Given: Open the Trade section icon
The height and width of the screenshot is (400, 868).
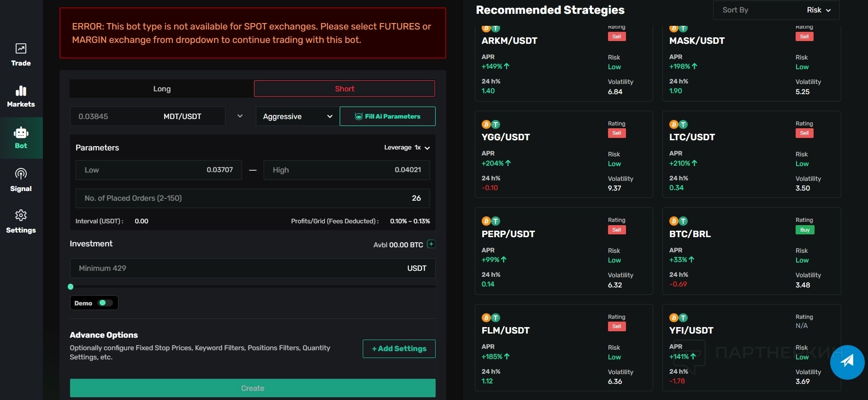Looking at the screenshot, I should pos(21,48).
